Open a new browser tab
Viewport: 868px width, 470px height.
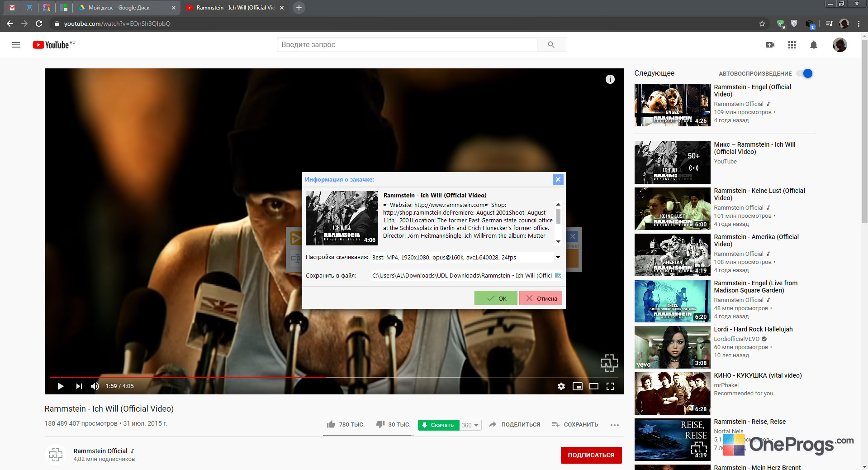[299, 8]
